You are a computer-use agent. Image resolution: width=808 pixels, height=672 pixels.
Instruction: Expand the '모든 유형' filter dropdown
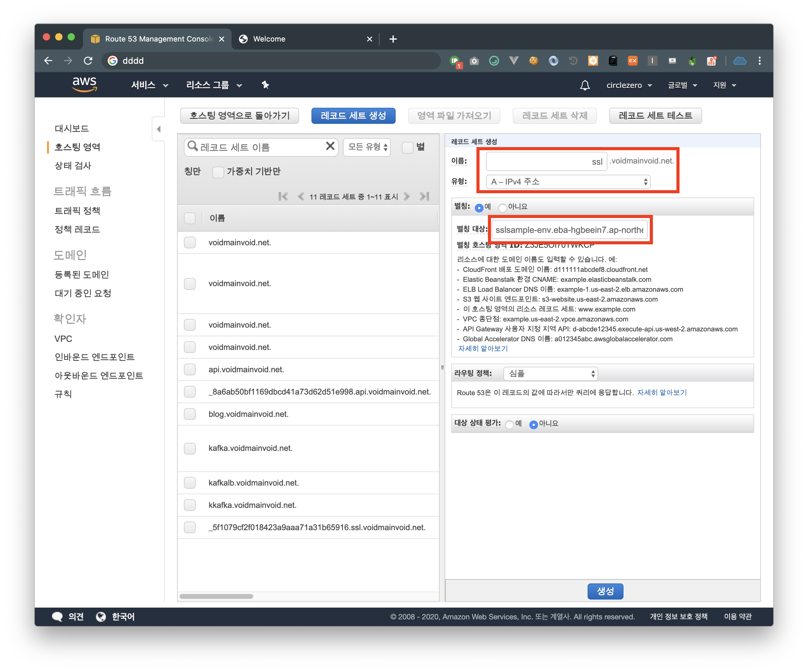pos(367,147)
